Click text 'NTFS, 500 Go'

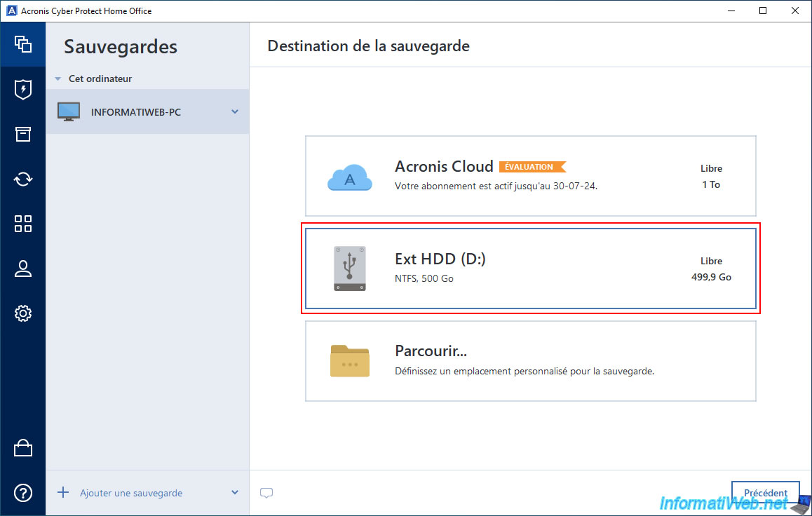pos(424,278)
